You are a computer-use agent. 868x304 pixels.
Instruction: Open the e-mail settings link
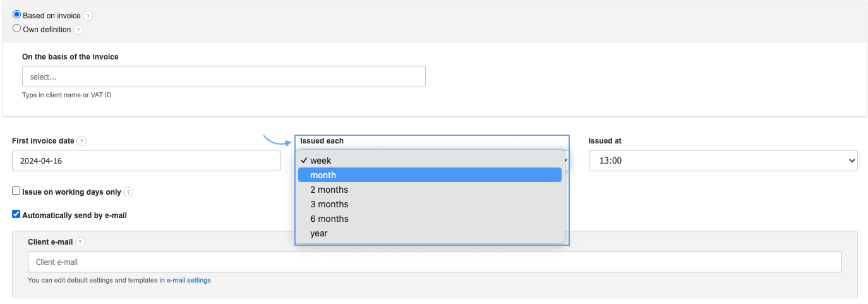188,280
